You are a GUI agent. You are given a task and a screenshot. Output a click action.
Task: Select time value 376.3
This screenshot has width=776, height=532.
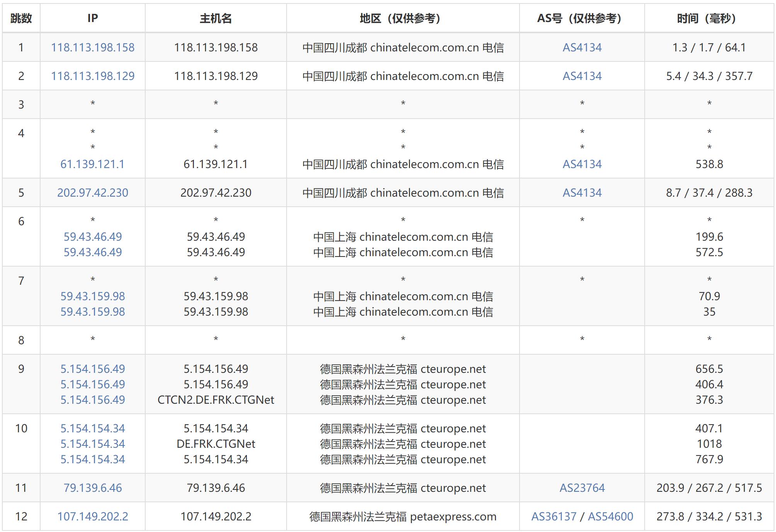(x=709, y=400)
